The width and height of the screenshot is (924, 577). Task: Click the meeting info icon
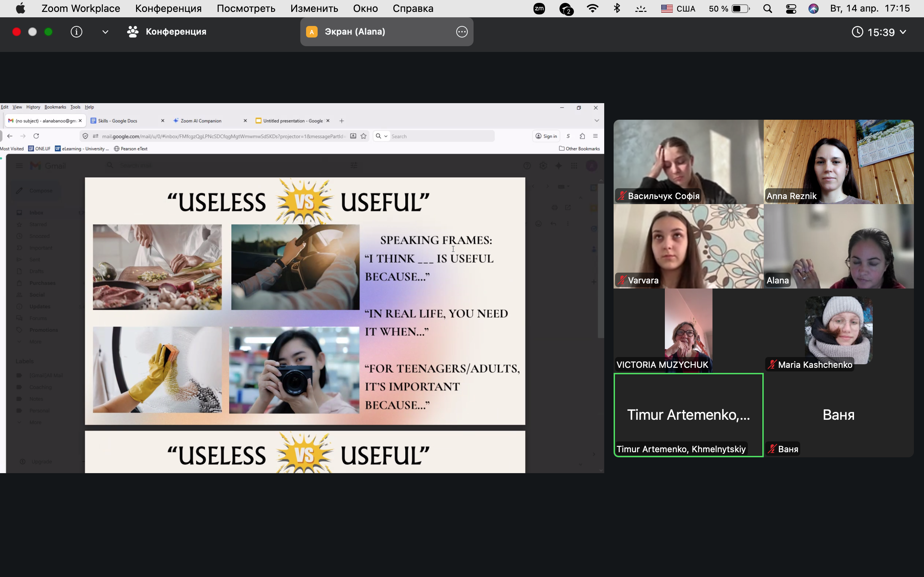point(77,32)
